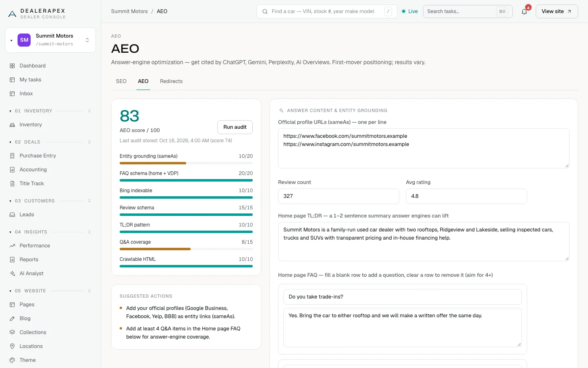588x368 pixels.
Task: Click the Entity grounding progress bar
Action: (186, 163)
